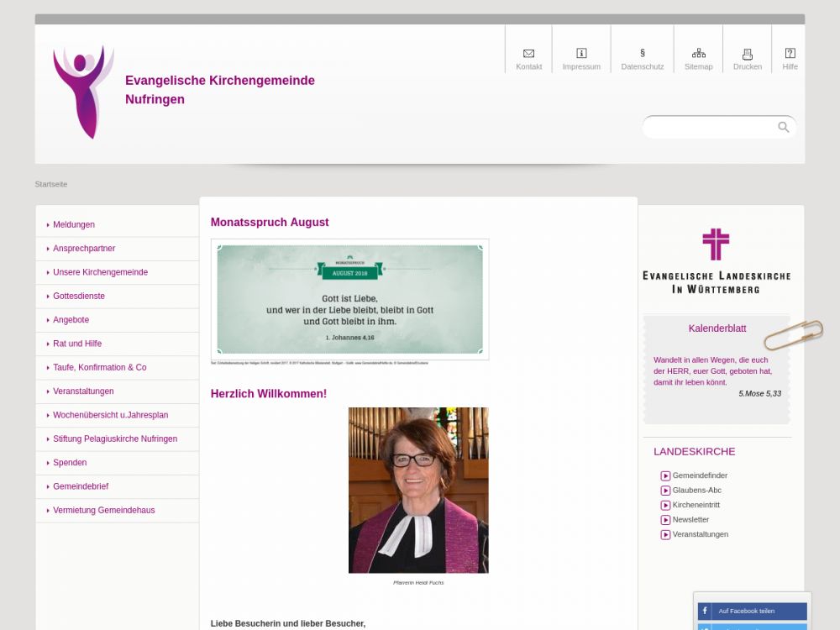
Task: Click the purple church figure logo
Action: (x=83, y=92)
